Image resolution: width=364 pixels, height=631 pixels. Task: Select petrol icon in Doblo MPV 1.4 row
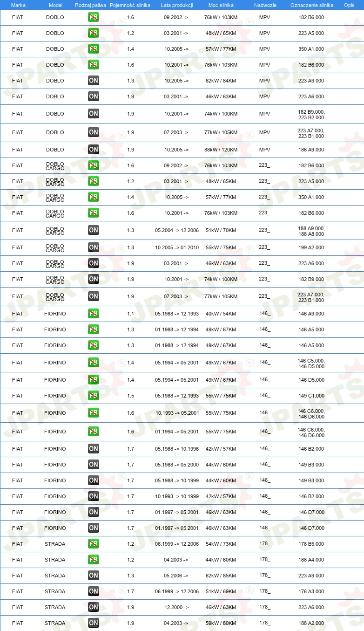[x=94, y=49]
